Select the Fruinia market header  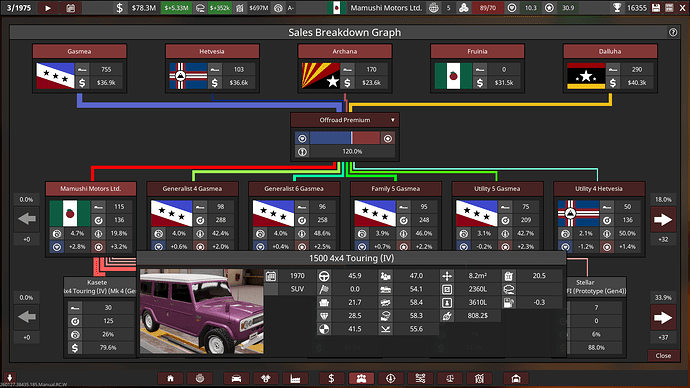pos(477,51)
